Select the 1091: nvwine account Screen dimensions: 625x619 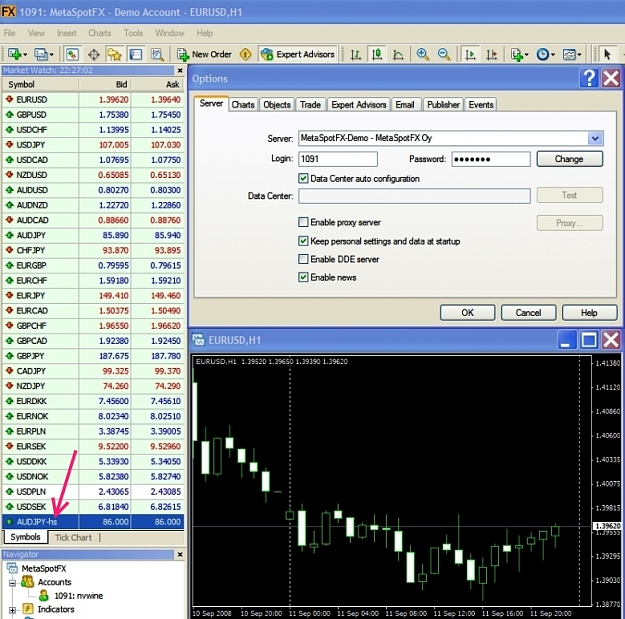(x=79, y=595)
